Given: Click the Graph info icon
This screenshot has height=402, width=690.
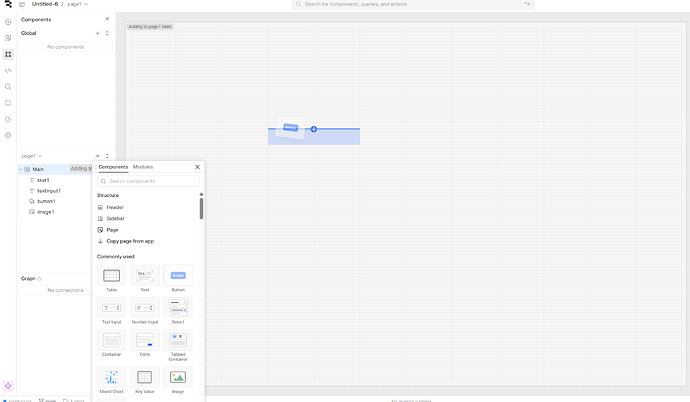Looking at the screenshot, I should coord(40,279).
